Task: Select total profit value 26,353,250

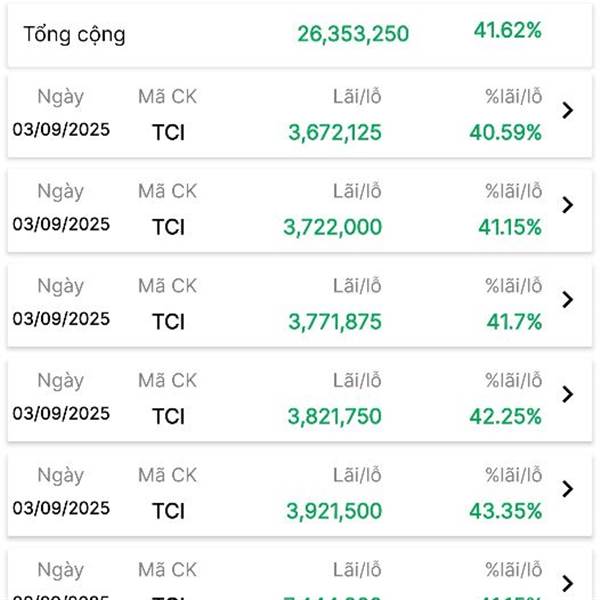Action: tap(353, 34)
